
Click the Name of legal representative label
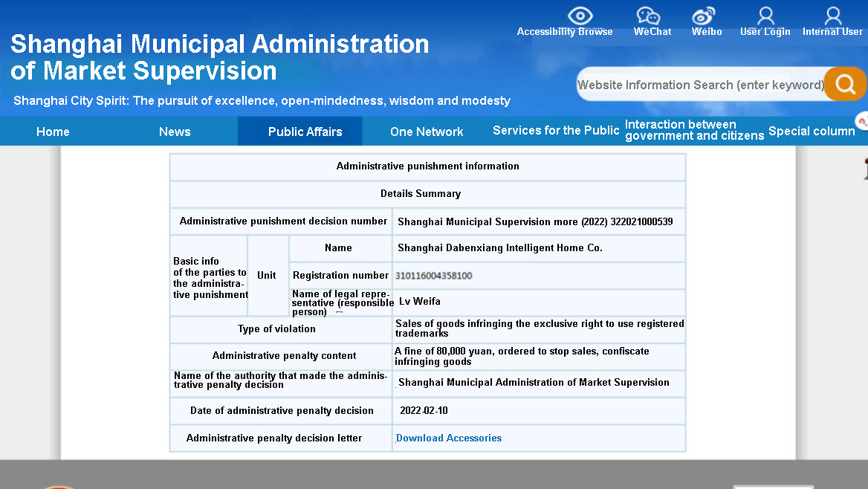pos(343,303)
